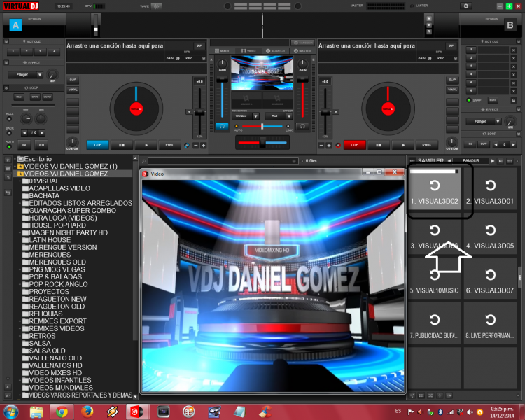This screenshot has width=525, height=420.
Task: Open VirtualDJ settings gear
Action: tap(465, 6)
